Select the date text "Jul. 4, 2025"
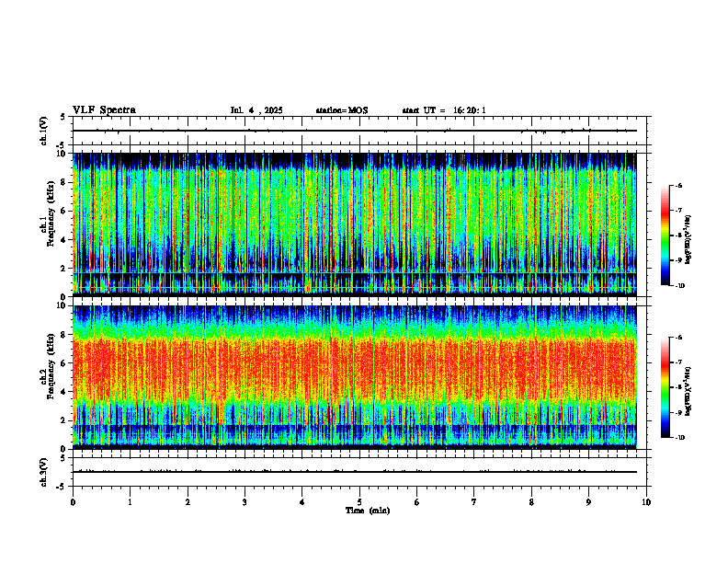728x563 pixels. [x=256, y=110]
